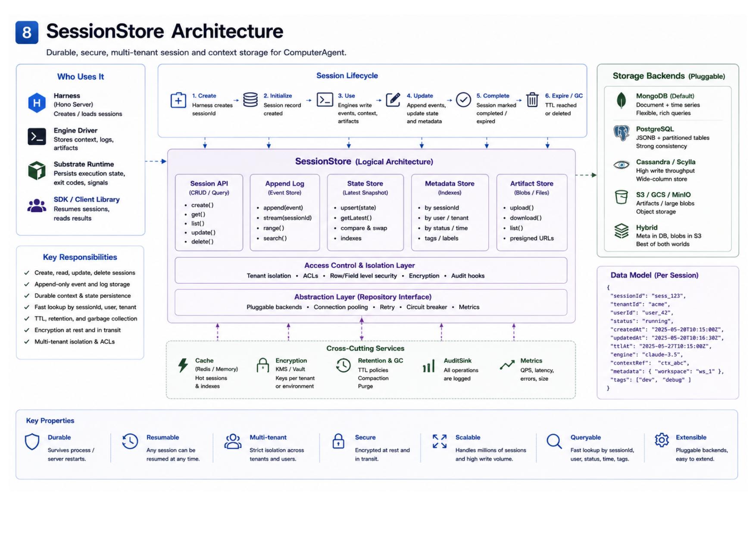Click the Access Control & Isolation Layer title
The height and width of the screenshot is (535, 756).
tap(359, 266)
